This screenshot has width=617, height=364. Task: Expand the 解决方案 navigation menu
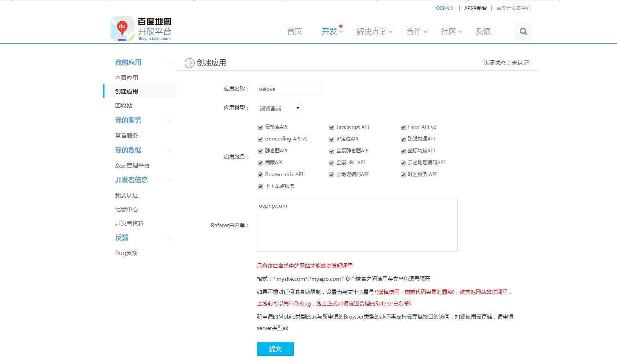pyautogui.click(x=374, y=32)
